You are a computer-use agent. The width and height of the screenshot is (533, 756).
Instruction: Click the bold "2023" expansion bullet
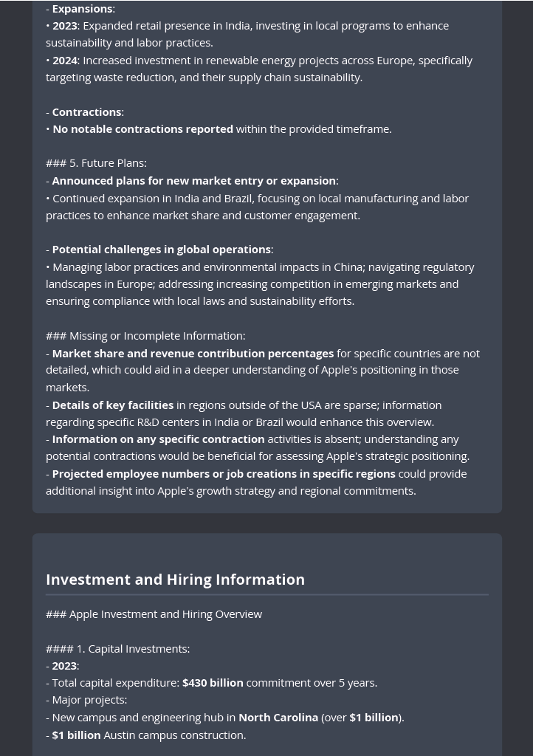(64, 26)
